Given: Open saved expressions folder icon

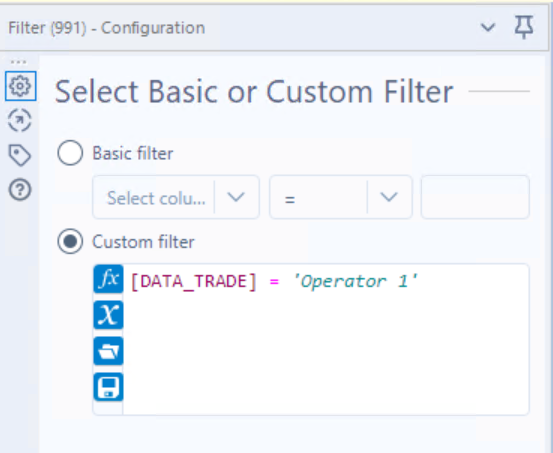Looking at the screenshot, I should 108,351.
